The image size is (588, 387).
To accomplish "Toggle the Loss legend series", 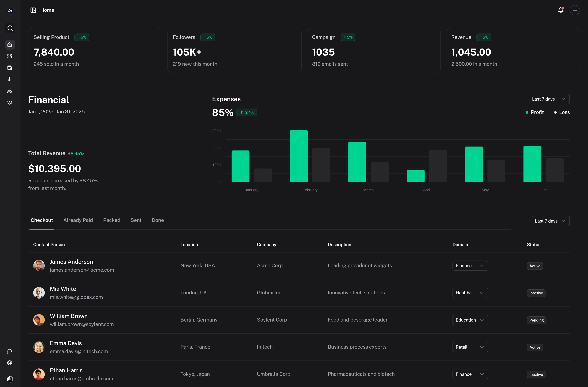I will coord(562,112).
